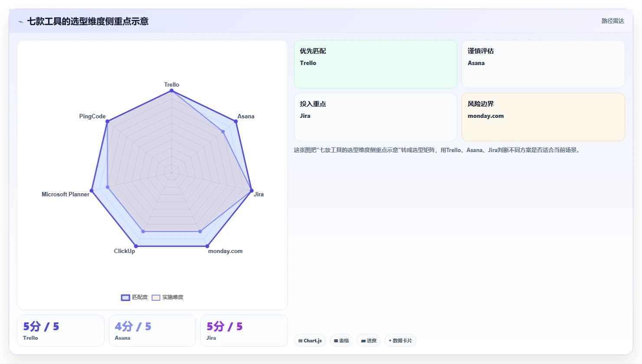Click the Microsoft Planner axis label
The image size is (642, 364).
coord(66,194)
